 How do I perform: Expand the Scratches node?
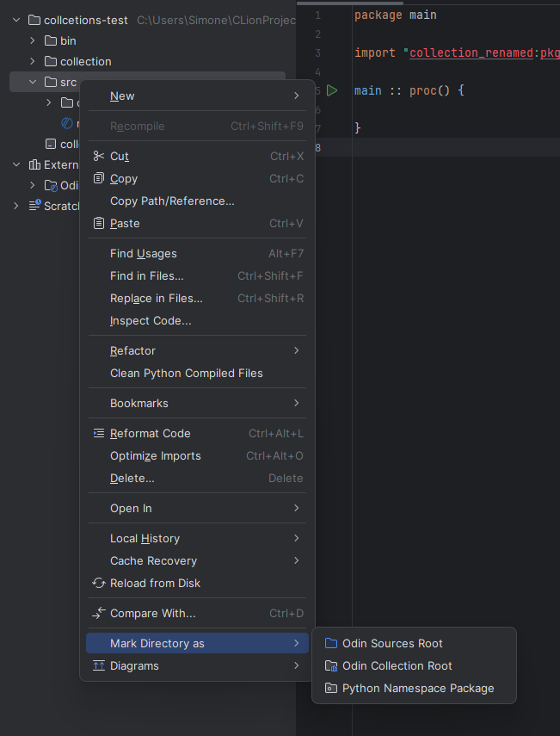(x=16, y=206)
